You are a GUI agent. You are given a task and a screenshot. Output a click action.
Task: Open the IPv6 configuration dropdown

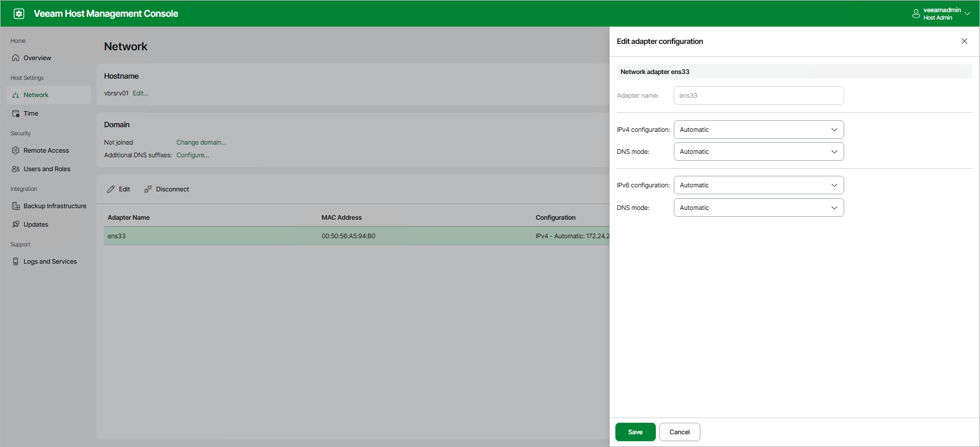[758, 185]
